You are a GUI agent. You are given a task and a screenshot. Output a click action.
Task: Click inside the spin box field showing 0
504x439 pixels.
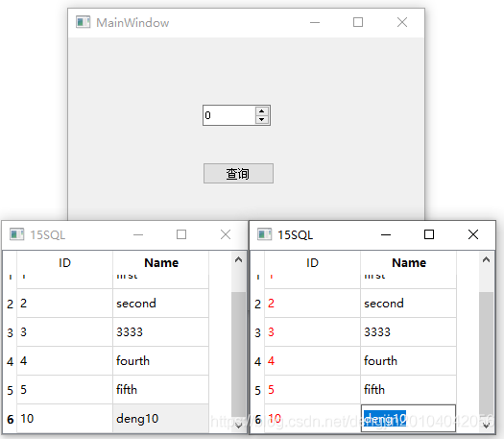click(229, 115)
